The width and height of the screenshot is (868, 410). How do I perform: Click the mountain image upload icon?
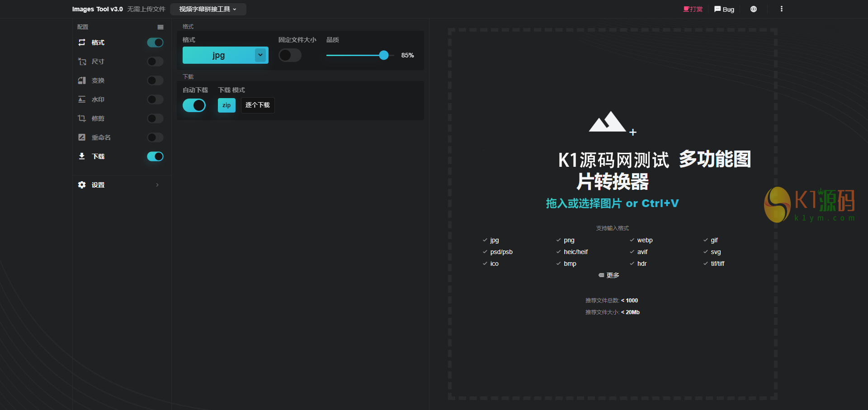612,123
